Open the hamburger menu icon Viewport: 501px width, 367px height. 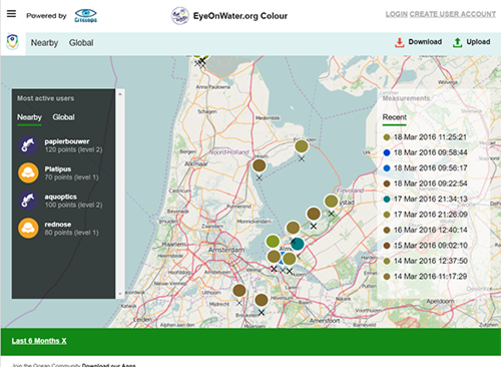11,14
